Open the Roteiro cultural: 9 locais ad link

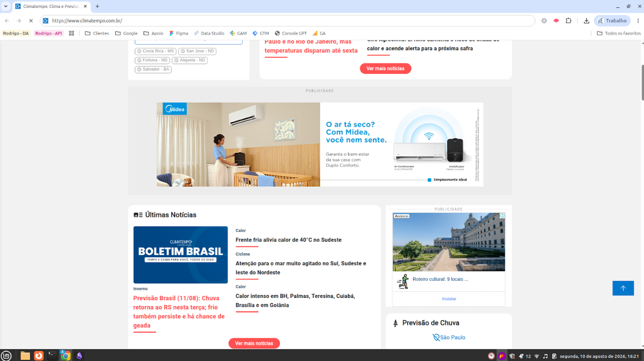click(440, 279)
